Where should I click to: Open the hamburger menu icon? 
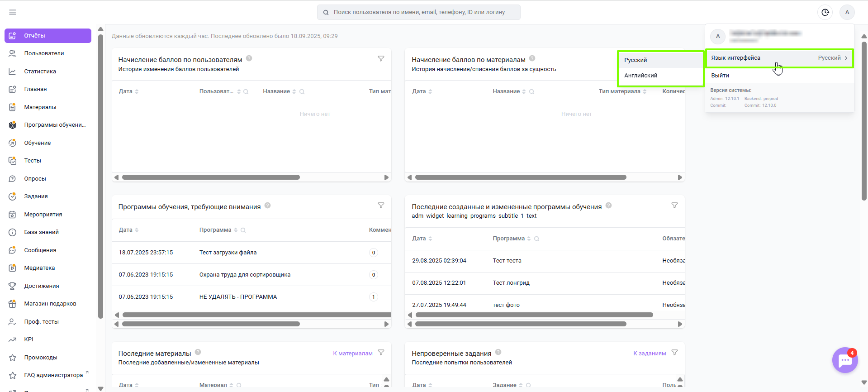[x=13, y=12]
